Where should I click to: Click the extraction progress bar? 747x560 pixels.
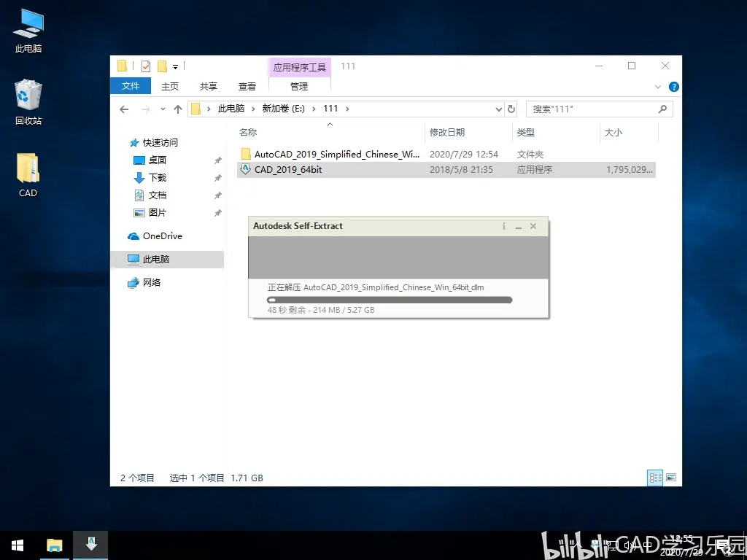click(x=390, y=300)
